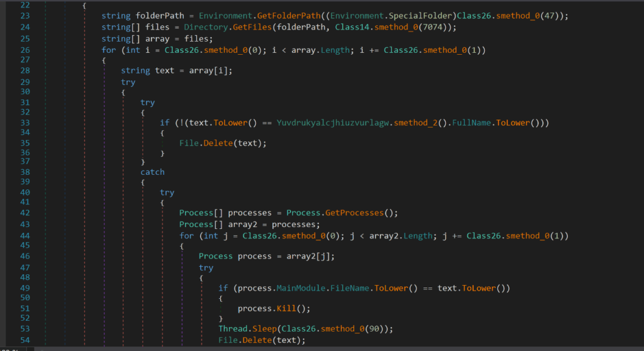
Task: Click FileName property on line 49
Action: click(350, 289)
